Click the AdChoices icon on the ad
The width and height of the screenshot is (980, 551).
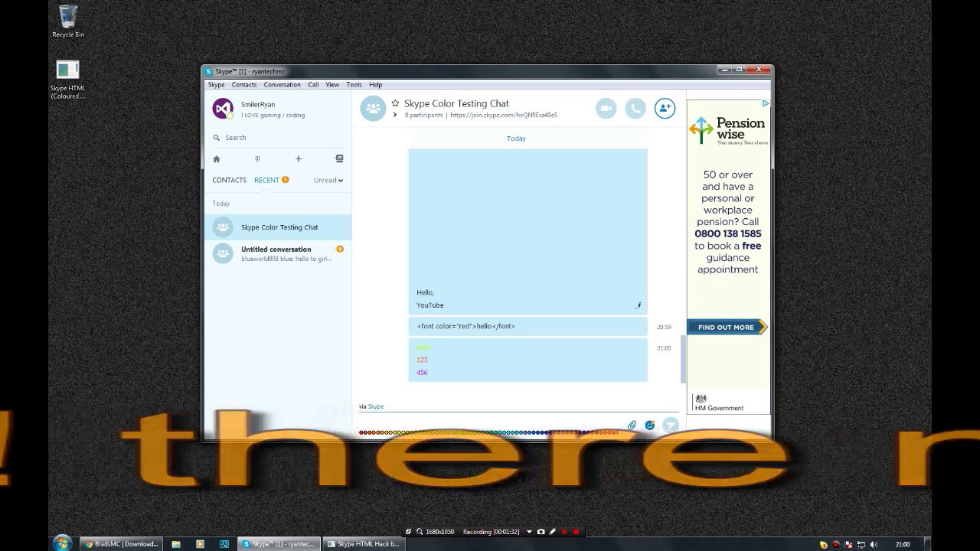tap(765, 103)
